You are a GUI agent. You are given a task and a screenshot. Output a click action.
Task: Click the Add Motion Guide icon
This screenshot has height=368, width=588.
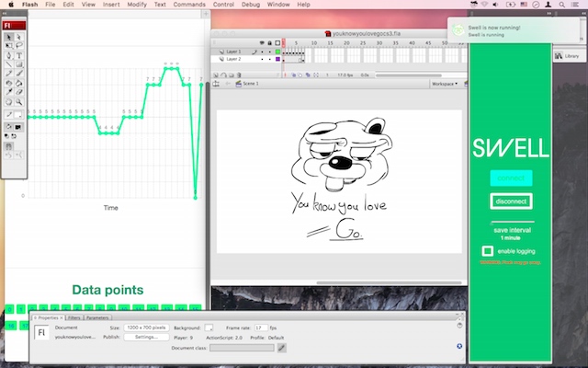(x=223, y=75)
